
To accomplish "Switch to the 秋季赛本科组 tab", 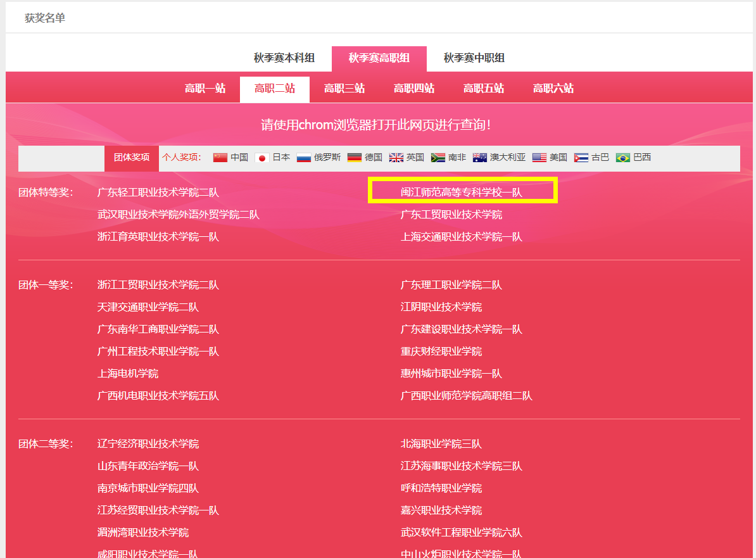I will point(284,58).
